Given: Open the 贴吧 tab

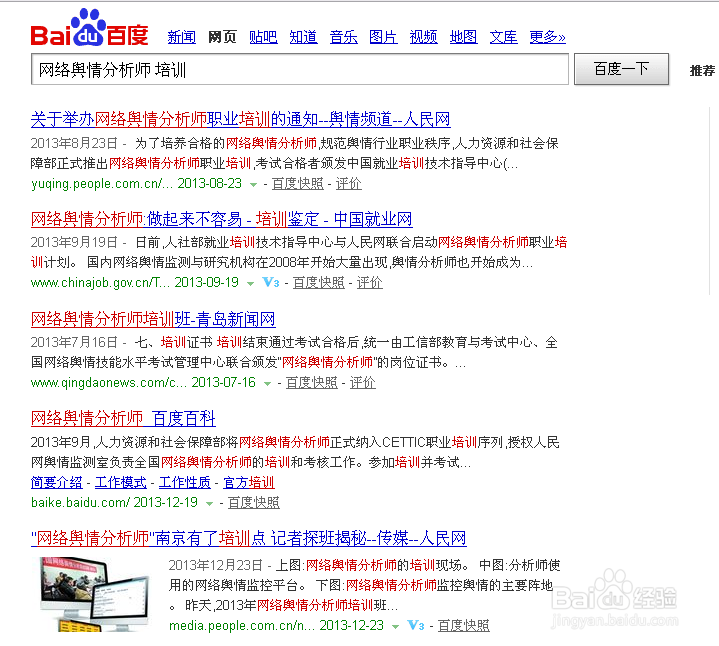Looking at the screenshot, I should (x=263, y=37).
